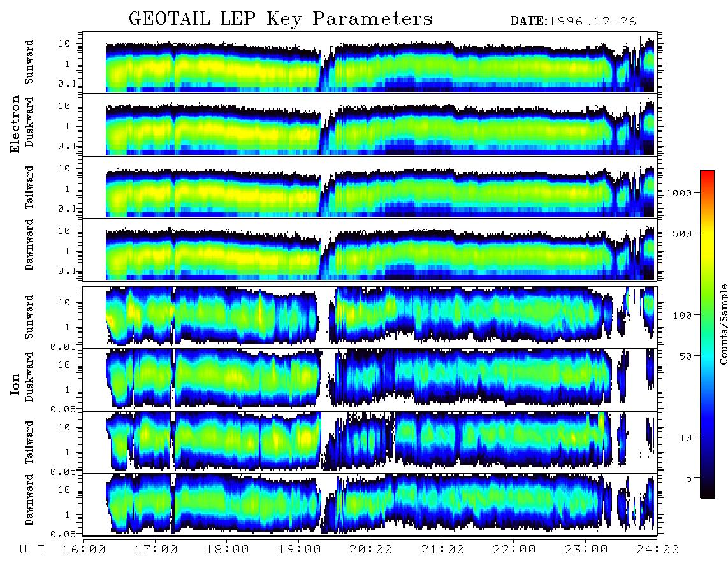Select the Electron Duskward axis label

pyautogui.click(x=29, y=122)
